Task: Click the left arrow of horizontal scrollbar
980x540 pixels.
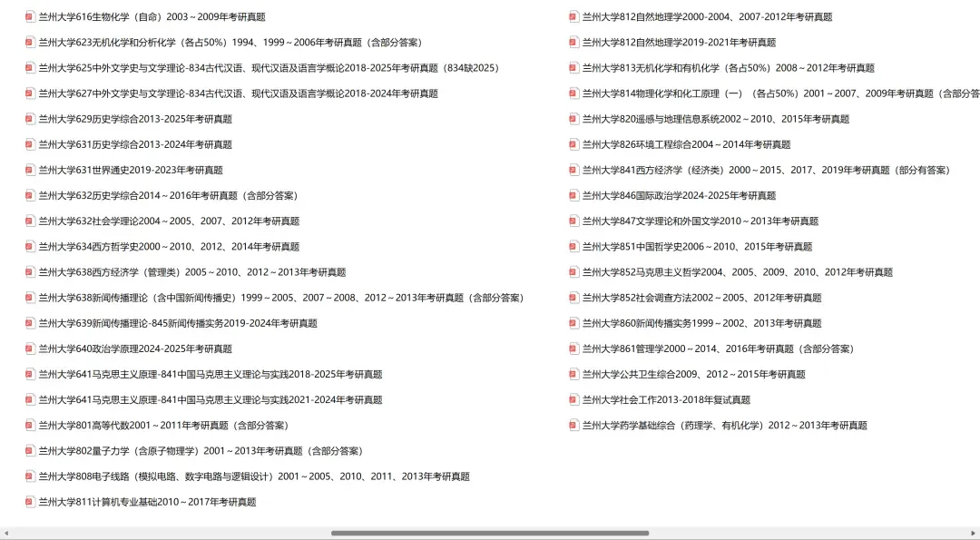Action: tap(6, 533)
